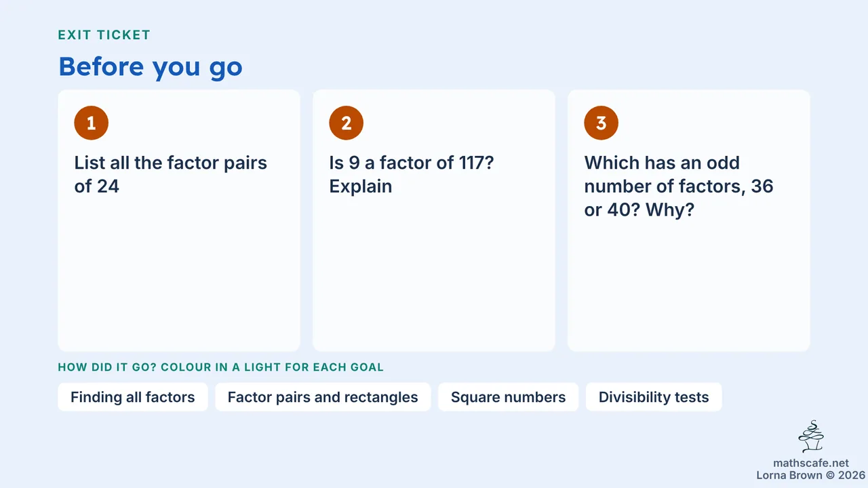Click the question List all factor pairs of 24
This screenshot has height=488, width=868.
pos(171,175)
